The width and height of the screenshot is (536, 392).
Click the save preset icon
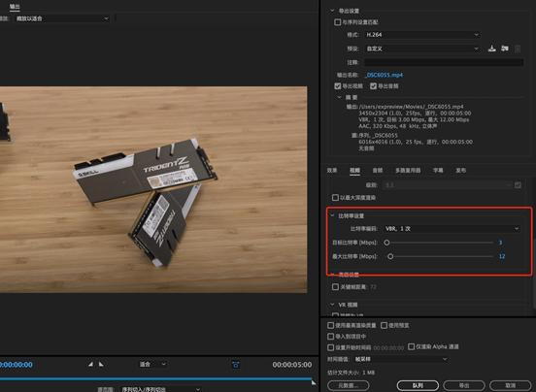click(x=492, y=49)
